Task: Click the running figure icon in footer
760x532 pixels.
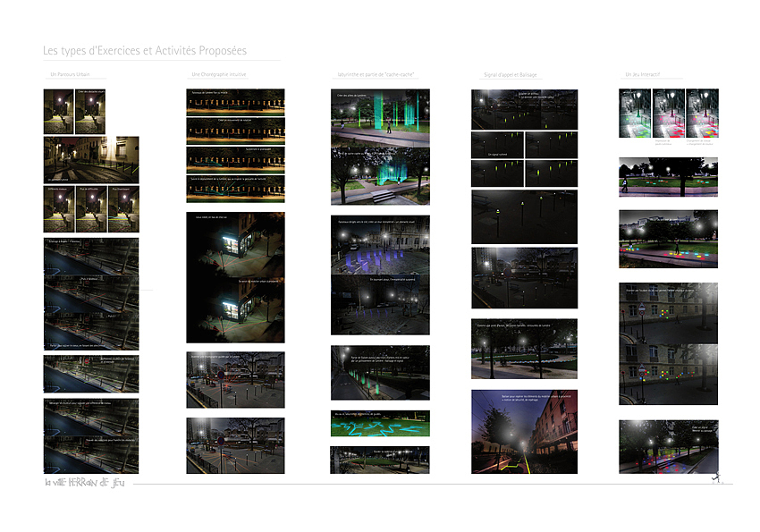Action: click(716, 477)
